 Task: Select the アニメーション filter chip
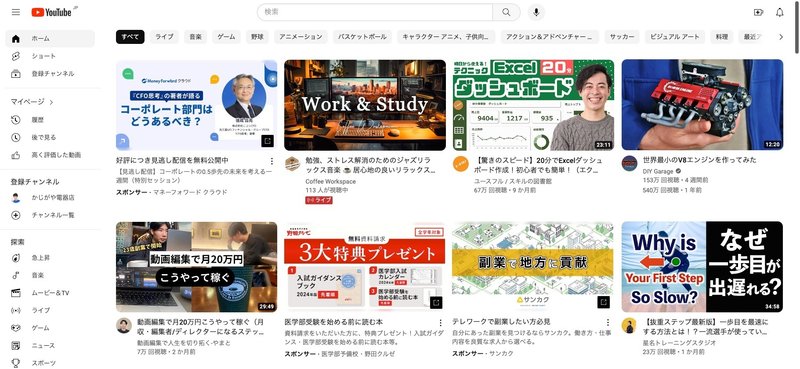tap(301, 37)
